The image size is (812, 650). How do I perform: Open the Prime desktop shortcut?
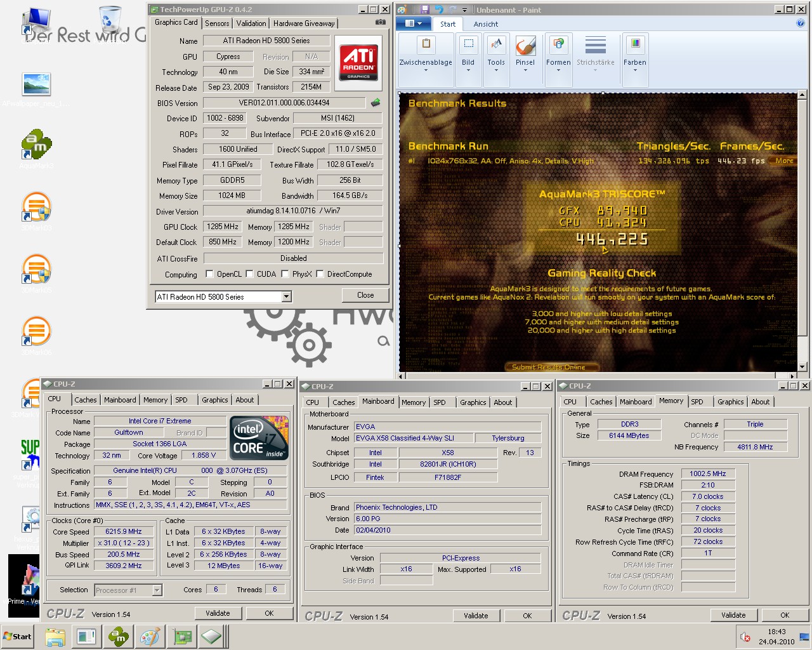point(24,585)
